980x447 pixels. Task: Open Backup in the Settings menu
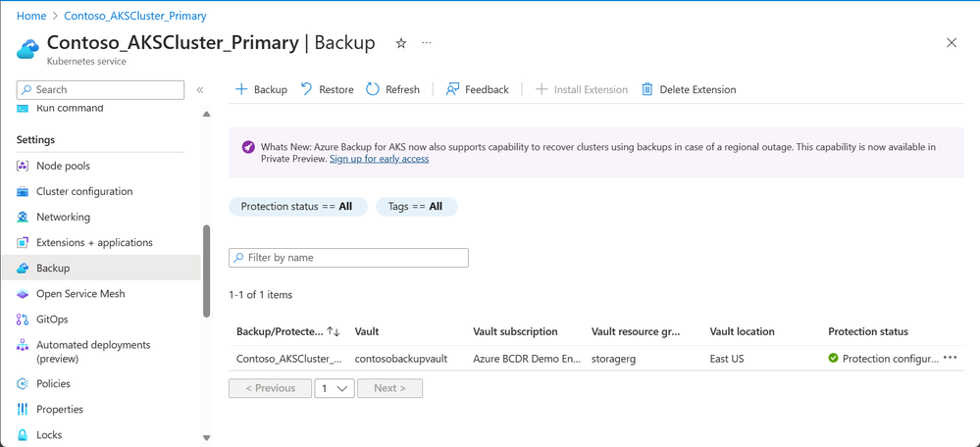click(101, 269)
